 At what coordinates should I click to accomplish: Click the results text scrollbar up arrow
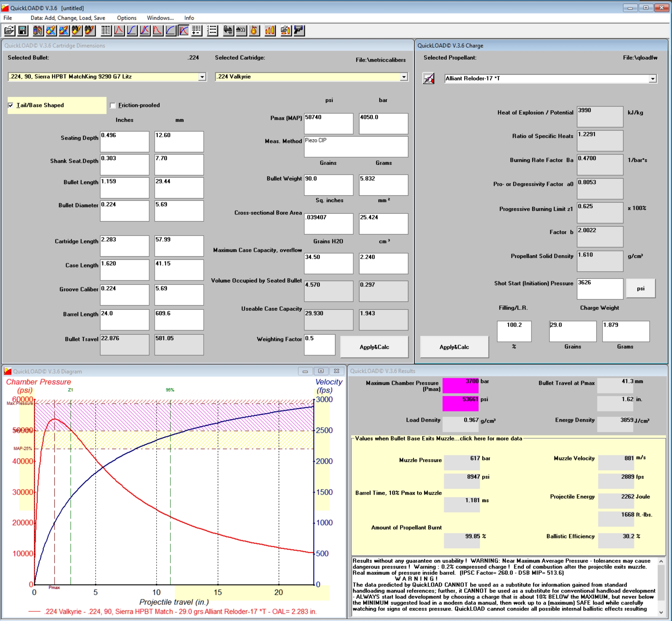coord(661,561)
